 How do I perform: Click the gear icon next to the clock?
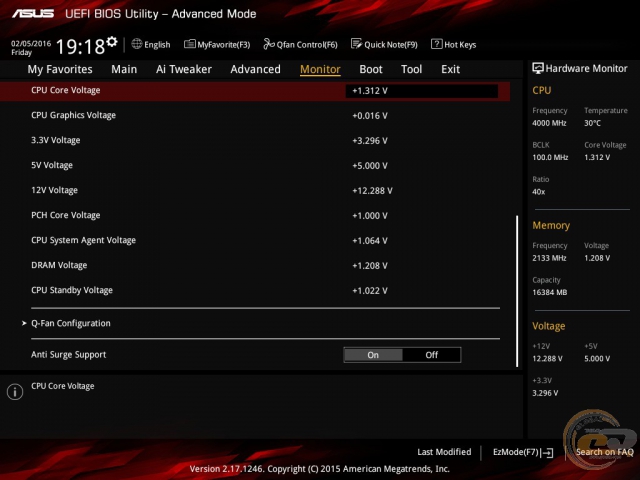click(x=112, y=42)
